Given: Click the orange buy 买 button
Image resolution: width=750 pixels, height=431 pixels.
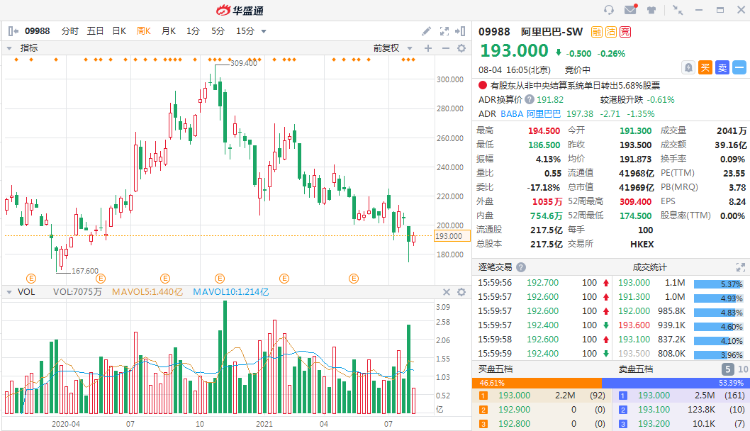Looking at the screenshot, I should pos(705,67).
